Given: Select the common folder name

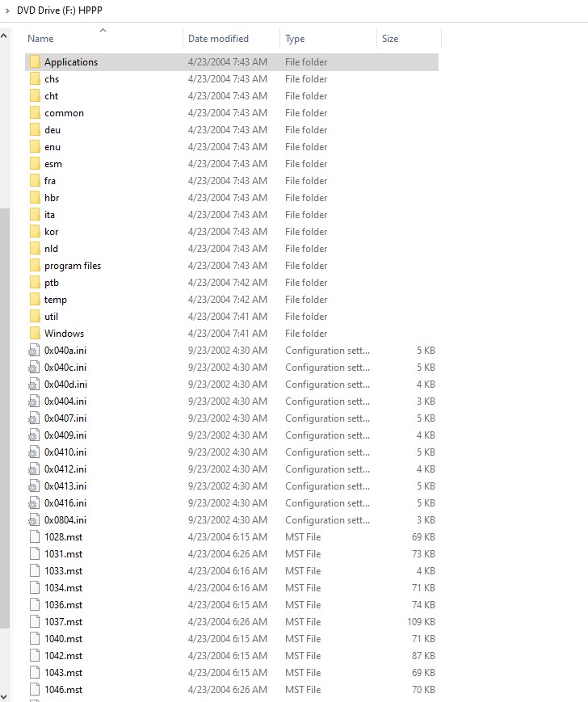Looking at the screenshot, I should pos(64,113).
